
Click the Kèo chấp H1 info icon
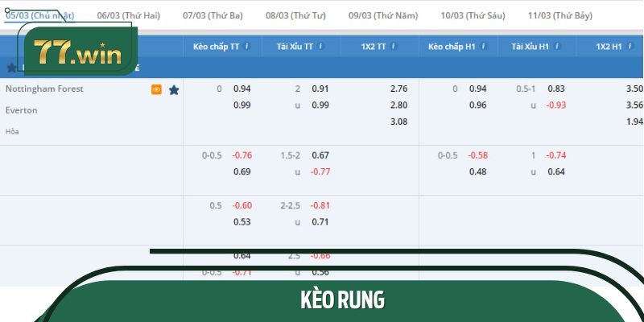click(483, 47)
